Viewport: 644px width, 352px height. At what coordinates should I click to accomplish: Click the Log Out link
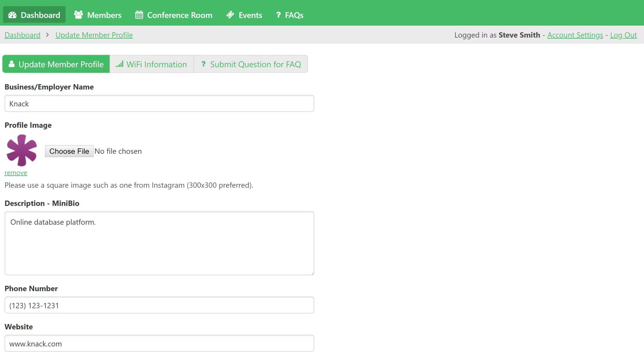pyautogui.click(x=623, y=35)
